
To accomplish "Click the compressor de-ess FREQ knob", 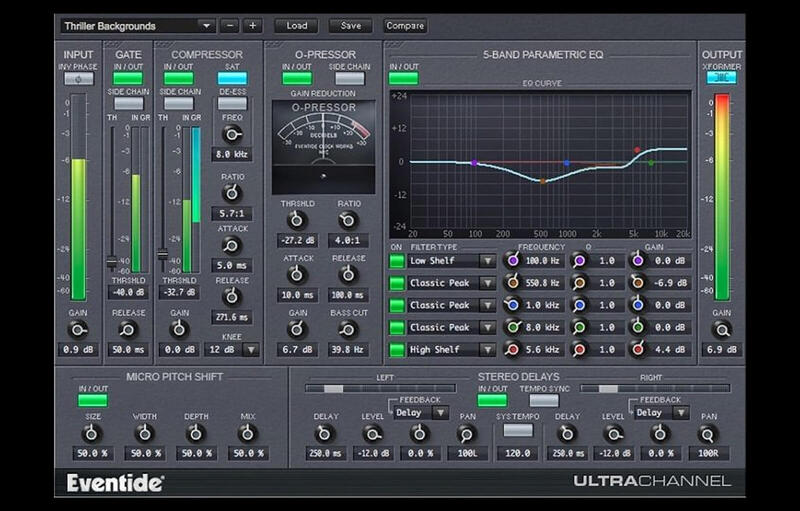I will point(232,135).
